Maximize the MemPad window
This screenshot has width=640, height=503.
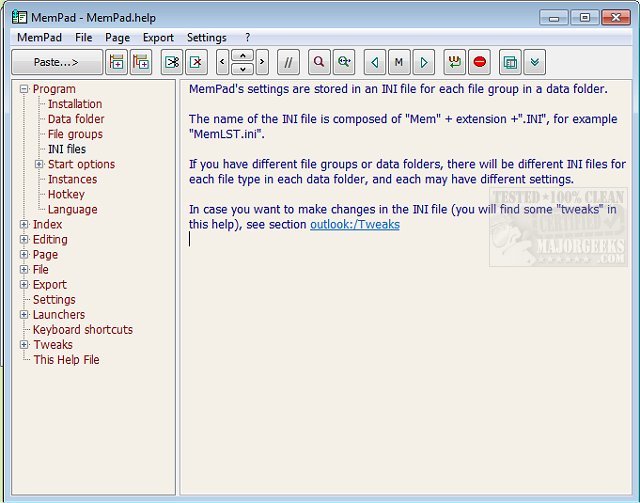[x=585, y=18]
